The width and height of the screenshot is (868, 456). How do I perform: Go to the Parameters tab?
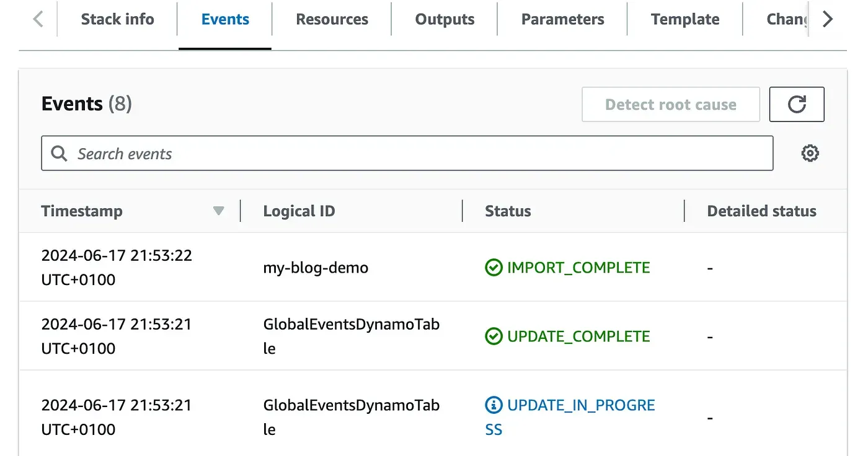pos(562,19)
